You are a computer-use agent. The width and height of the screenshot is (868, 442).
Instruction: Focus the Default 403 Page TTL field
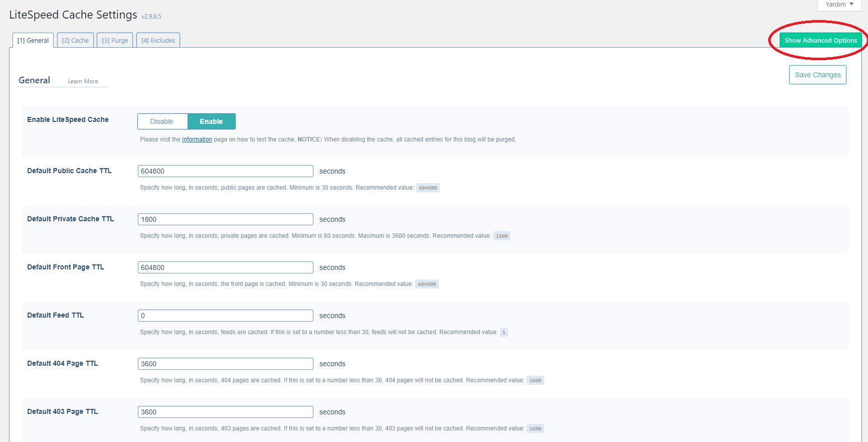(x=226, y=412)
